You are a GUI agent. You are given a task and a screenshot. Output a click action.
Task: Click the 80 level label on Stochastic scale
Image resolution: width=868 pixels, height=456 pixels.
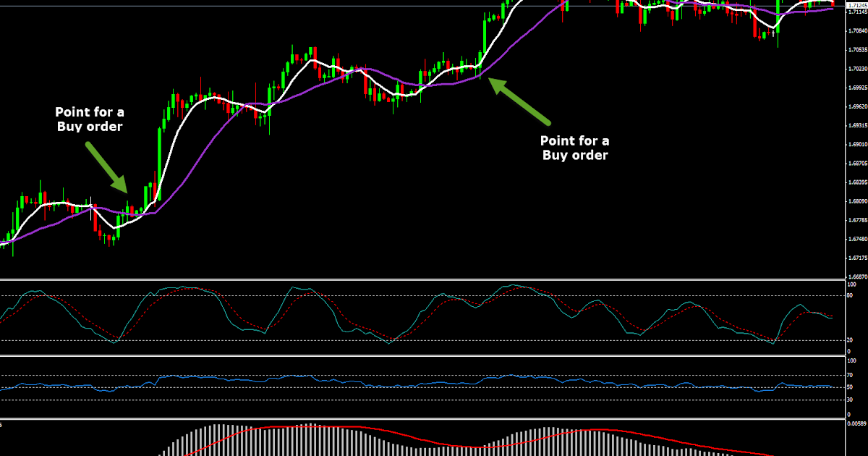(x=851, y=295)
